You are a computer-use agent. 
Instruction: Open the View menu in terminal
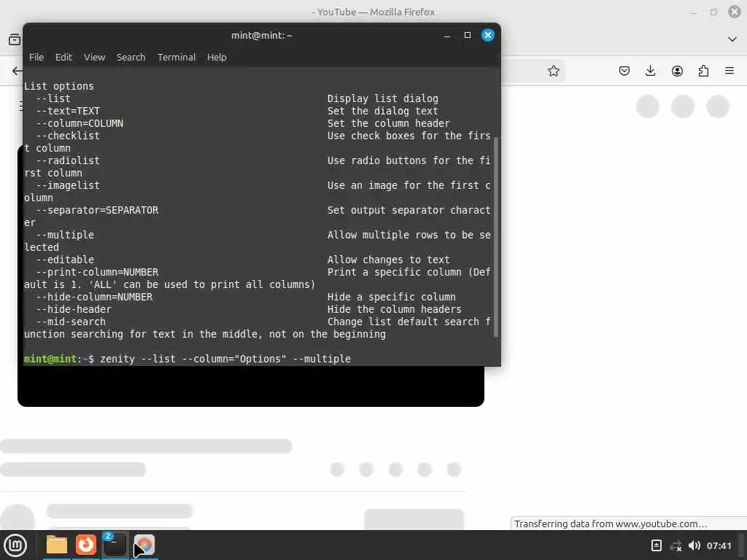click(94, 57)
